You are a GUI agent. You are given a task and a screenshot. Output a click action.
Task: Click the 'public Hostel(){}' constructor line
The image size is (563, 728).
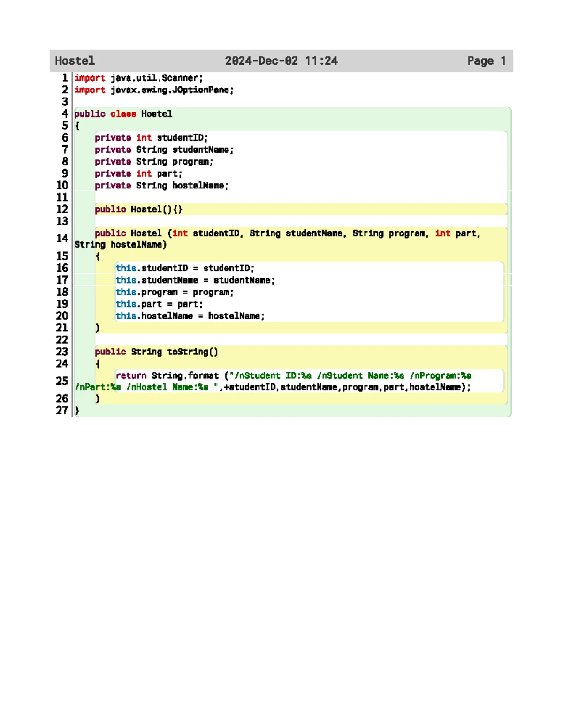click(x=138, y=209)
